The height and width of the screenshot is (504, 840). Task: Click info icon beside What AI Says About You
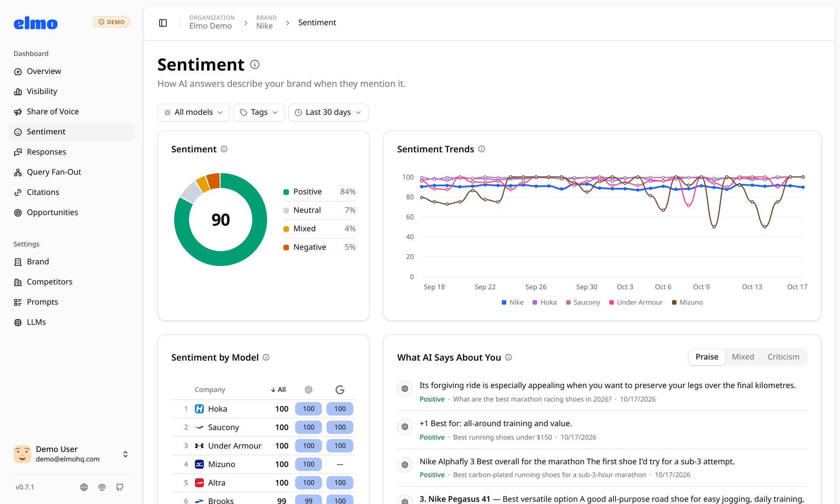(x=508, y=357)
